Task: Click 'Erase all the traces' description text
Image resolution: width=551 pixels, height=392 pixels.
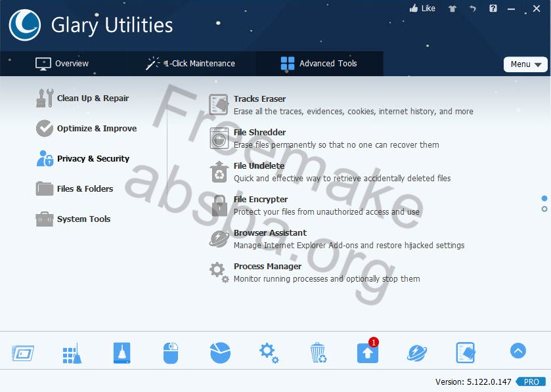Action: tap(353, 112)
